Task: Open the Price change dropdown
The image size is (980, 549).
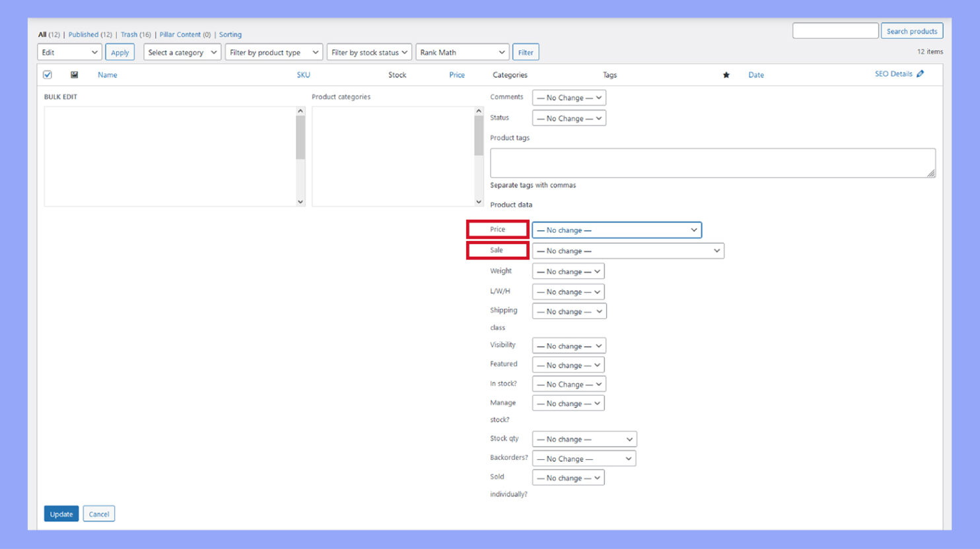Action: 616,230
